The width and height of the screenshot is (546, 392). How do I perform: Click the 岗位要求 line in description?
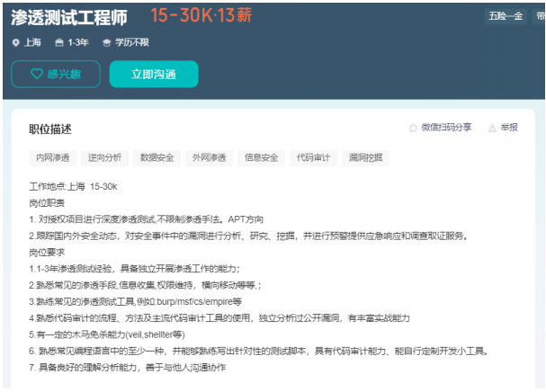pyautogui.click(x=48, y=253)
